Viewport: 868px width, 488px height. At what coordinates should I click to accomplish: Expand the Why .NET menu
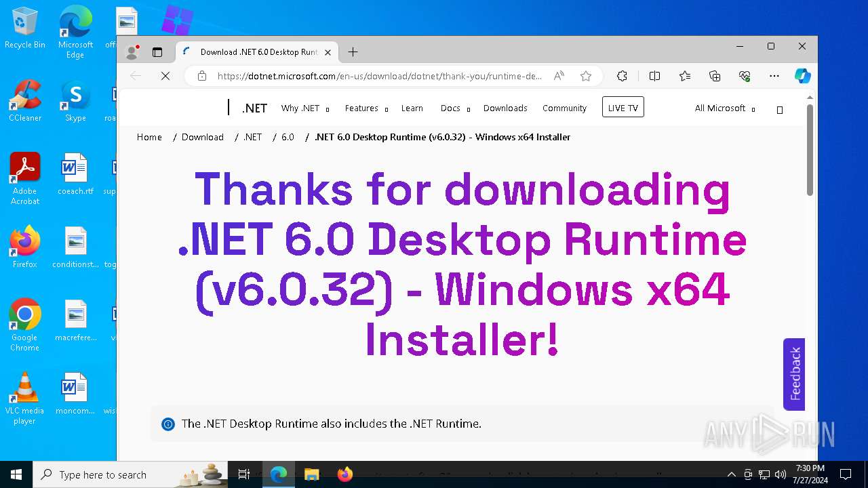pyautogui.click(x=304, y=108)
